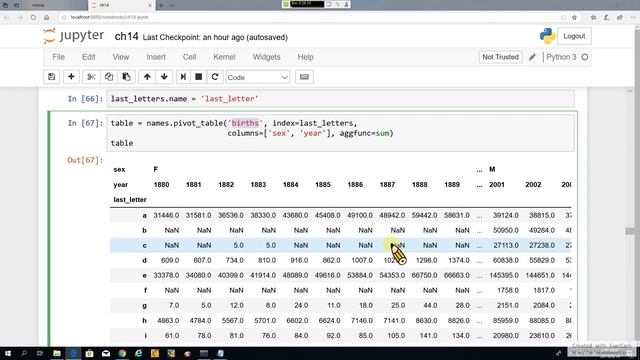Launch Google Chrome from the taskbar
The height and width of the screenshot is (360, 640).
(122, 353)
